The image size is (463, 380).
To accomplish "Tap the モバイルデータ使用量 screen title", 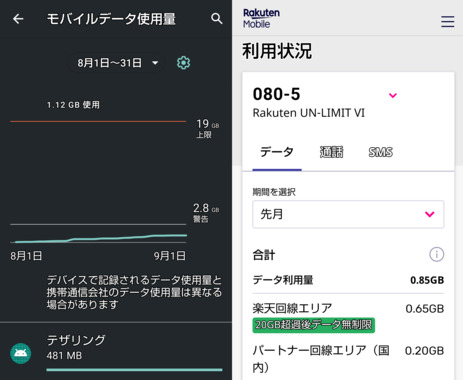I will [x=111, y=19].
